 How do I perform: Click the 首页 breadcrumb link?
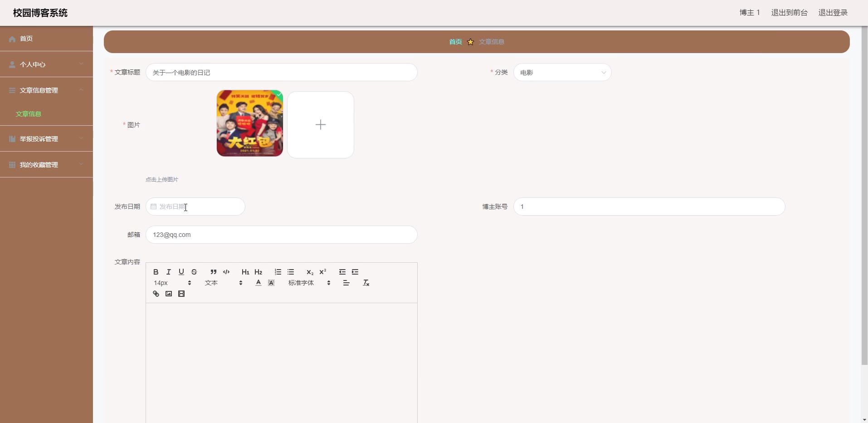(455, 42)
